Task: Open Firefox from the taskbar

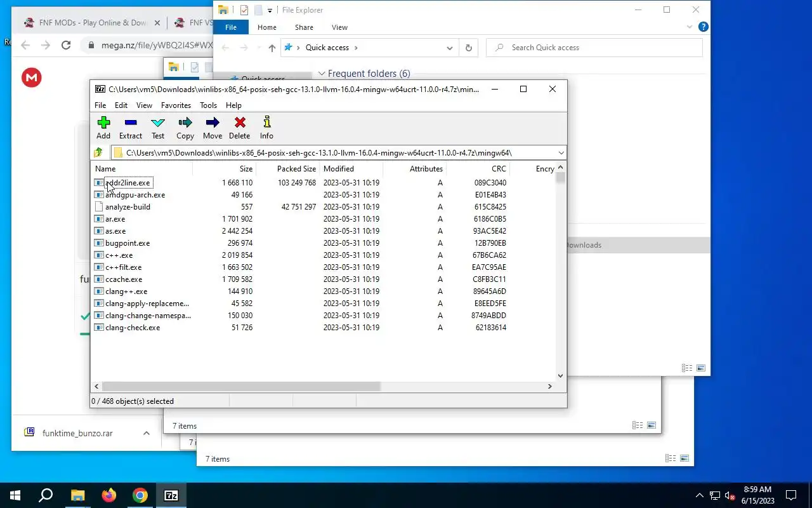Action: point(108,495)
